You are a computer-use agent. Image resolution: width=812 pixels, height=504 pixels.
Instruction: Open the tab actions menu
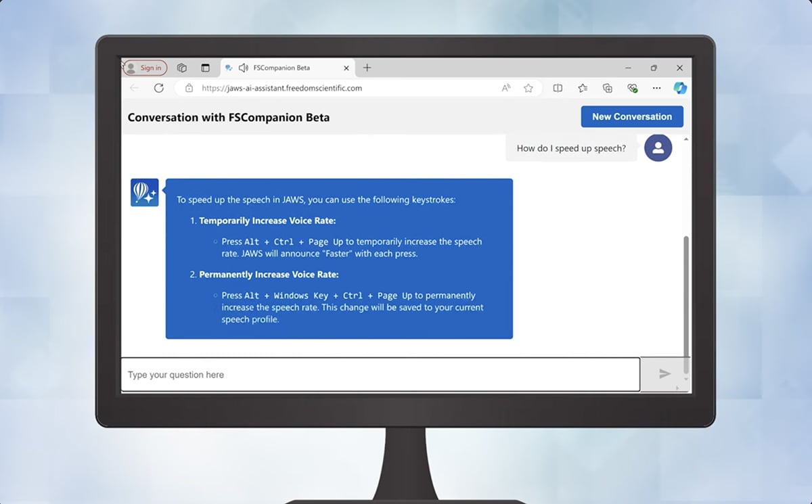coord(205,68)
